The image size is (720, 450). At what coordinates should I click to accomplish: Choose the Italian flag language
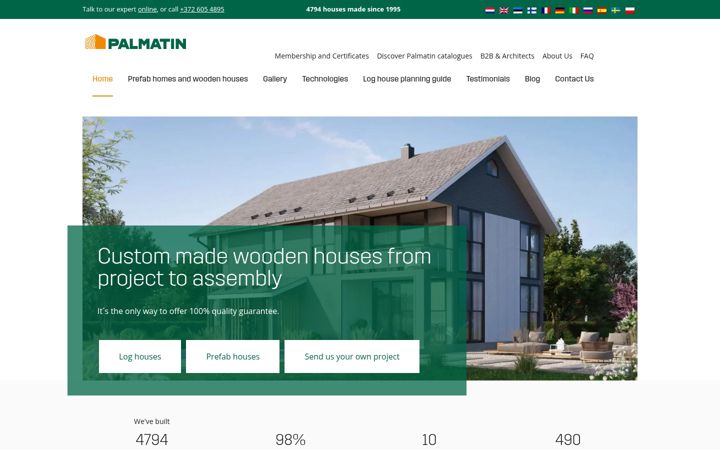pyautogui.click(x=574, y=10)
